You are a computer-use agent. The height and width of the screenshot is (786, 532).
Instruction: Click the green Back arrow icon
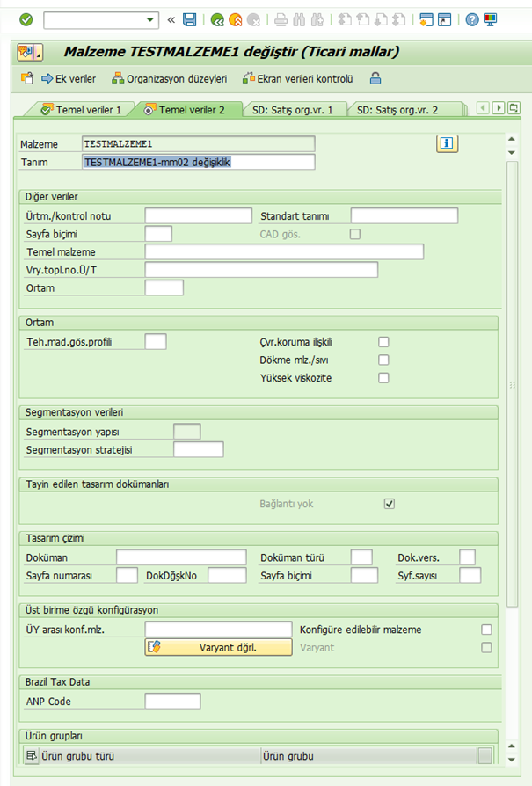tap(217, 18)
